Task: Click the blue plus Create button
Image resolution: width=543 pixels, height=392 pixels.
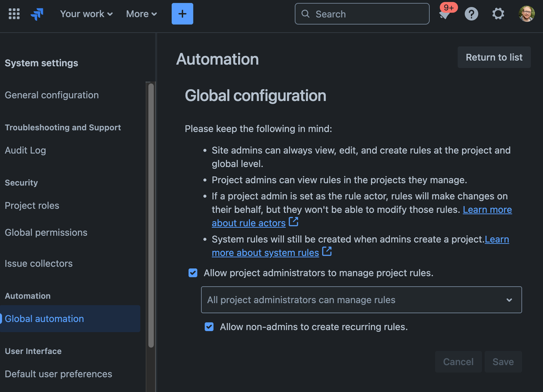Action: pyautogui.click(x=182, y=14)
